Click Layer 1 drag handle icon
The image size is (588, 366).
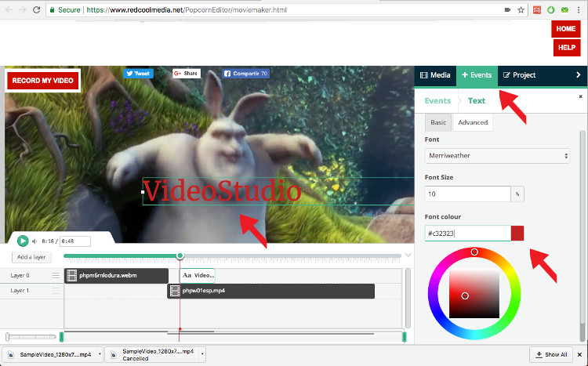[x=56, y=291]
